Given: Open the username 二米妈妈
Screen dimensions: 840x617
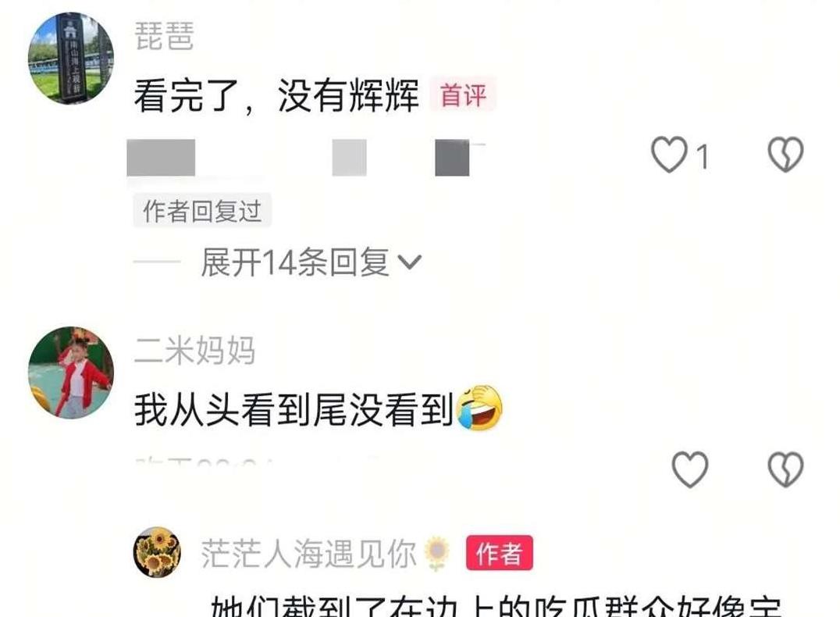Looking at the screenshot, I should coord(194,351).
